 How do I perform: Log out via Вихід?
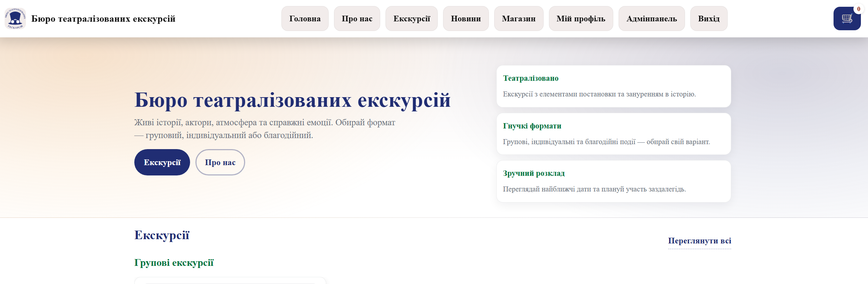[709, 19]
